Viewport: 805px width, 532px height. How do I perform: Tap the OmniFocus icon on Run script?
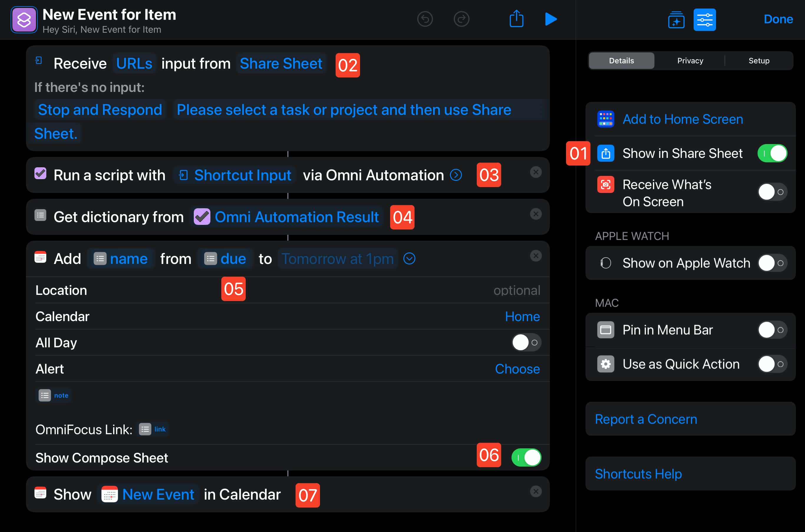point(40,173)
